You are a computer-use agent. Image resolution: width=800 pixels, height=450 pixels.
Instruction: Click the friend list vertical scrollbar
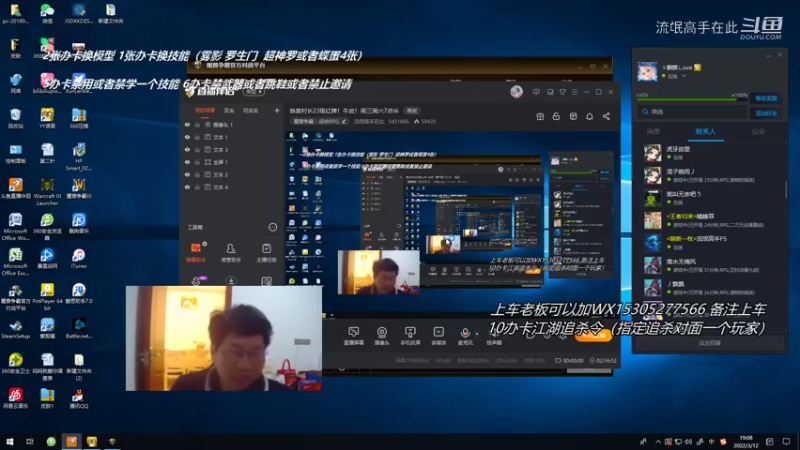pyautogui.click(x=786, y=189)
